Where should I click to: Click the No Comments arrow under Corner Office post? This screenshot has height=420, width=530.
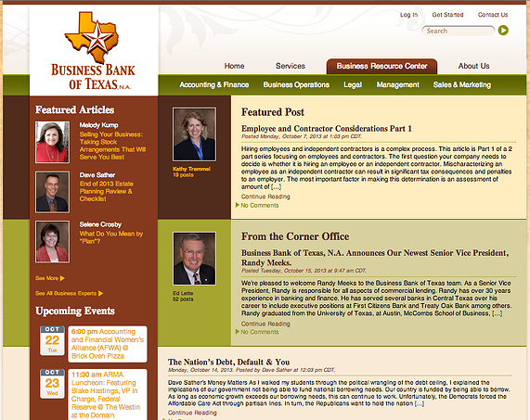coord(238,332)
